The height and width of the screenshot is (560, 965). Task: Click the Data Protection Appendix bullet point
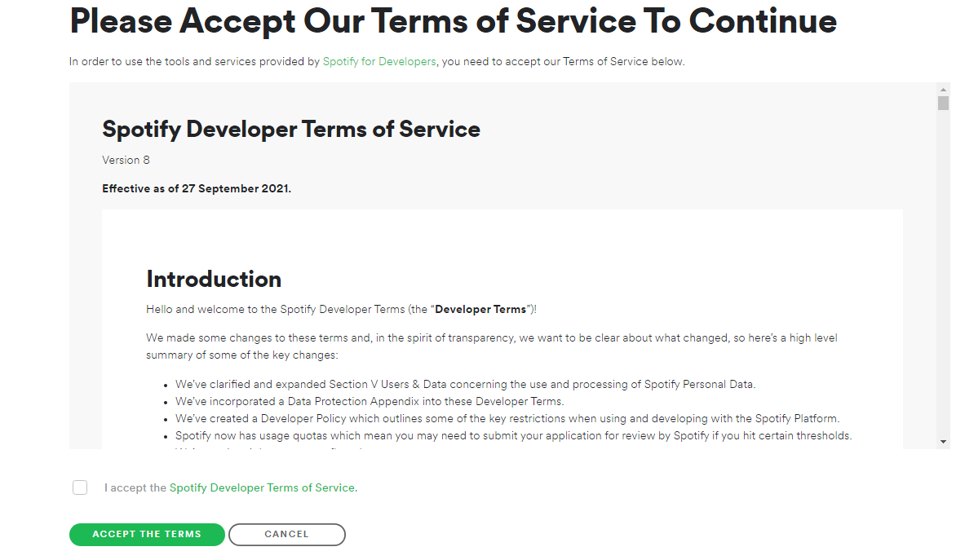pyautogui.click(x=370, y=401)
